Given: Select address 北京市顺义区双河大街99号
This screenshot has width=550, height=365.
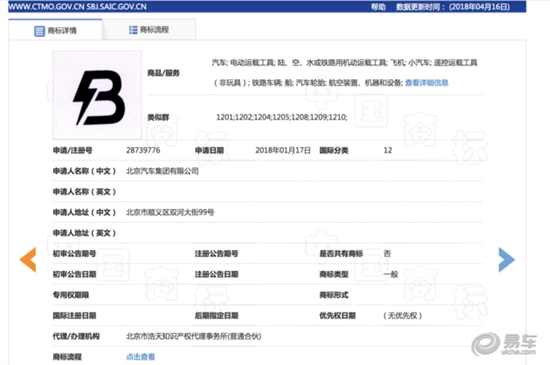Looking at the screenshot, I should (170, 212).
